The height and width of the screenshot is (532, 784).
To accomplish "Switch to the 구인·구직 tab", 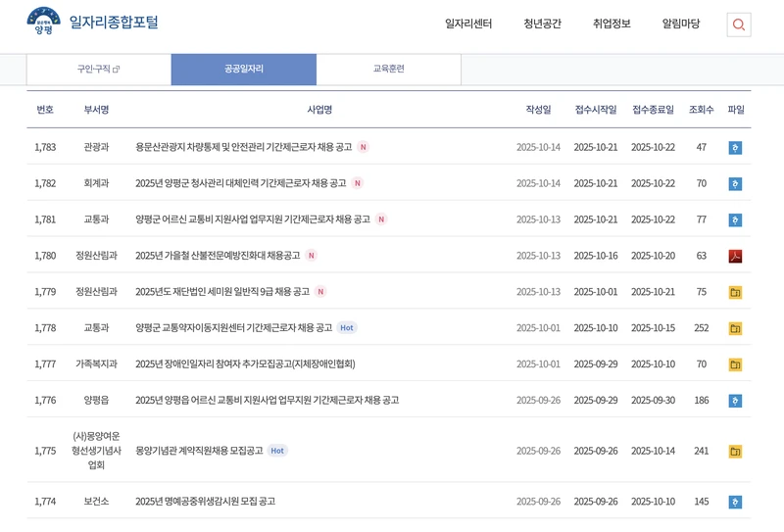I will pos(98,70).
